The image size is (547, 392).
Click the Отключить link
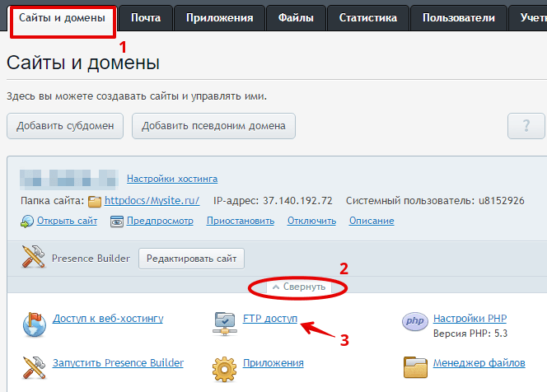311,221
